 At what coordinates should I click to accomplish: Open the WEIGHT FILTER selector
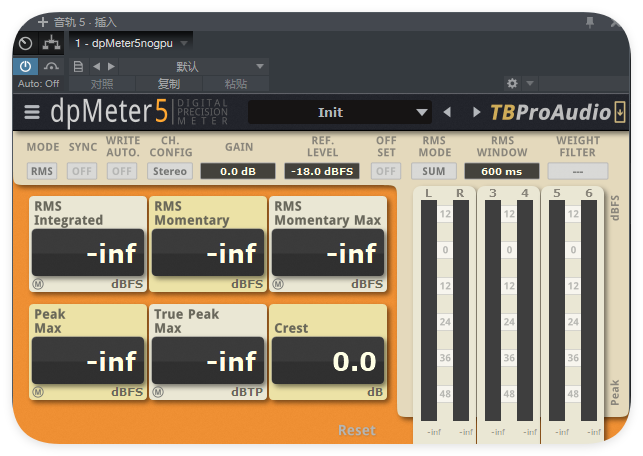coord(578,171)
